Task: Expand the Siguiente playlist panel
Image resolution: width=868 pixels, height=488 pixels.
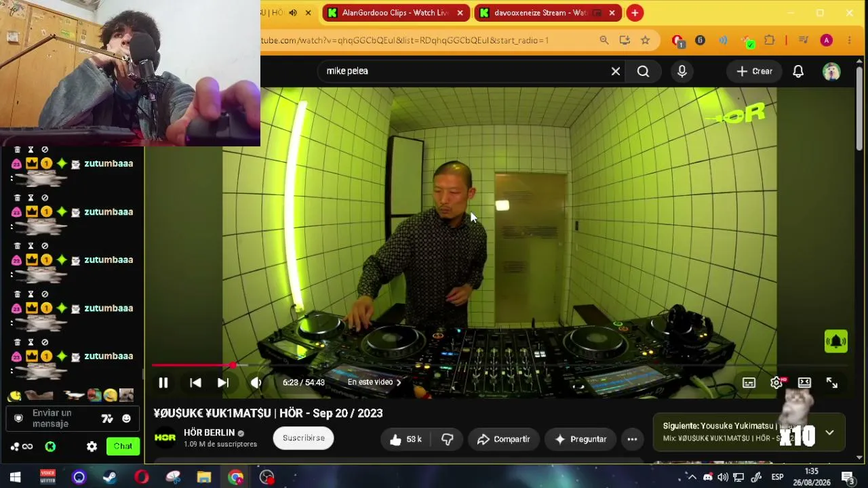Action: [829, 432]
